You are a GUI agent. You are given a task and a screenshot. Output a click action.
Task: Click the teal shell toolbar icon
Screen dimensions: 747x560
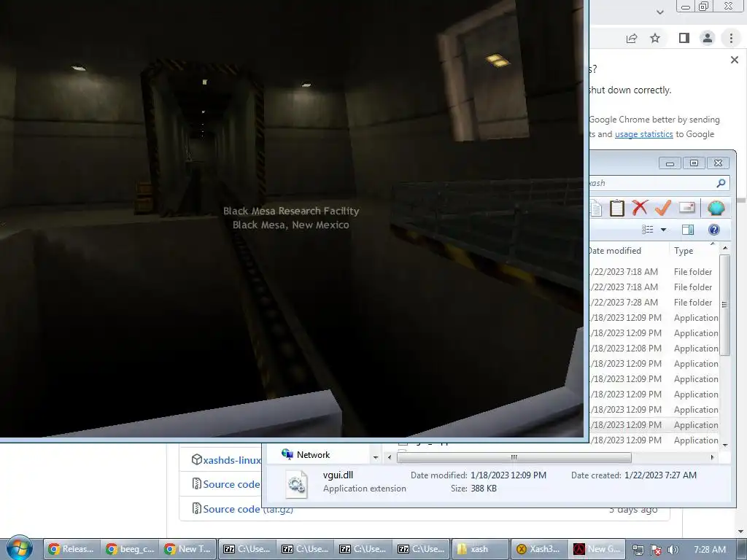coord(716,208)
